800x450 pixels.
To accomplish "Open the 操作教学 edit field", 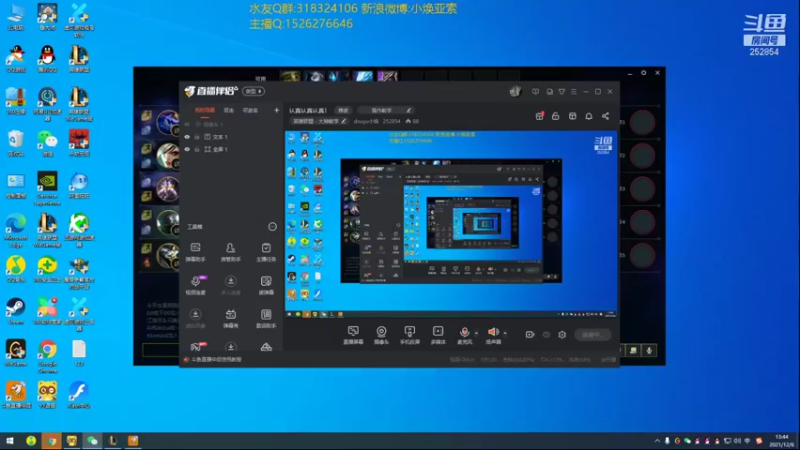I will (x=385, y=110).
